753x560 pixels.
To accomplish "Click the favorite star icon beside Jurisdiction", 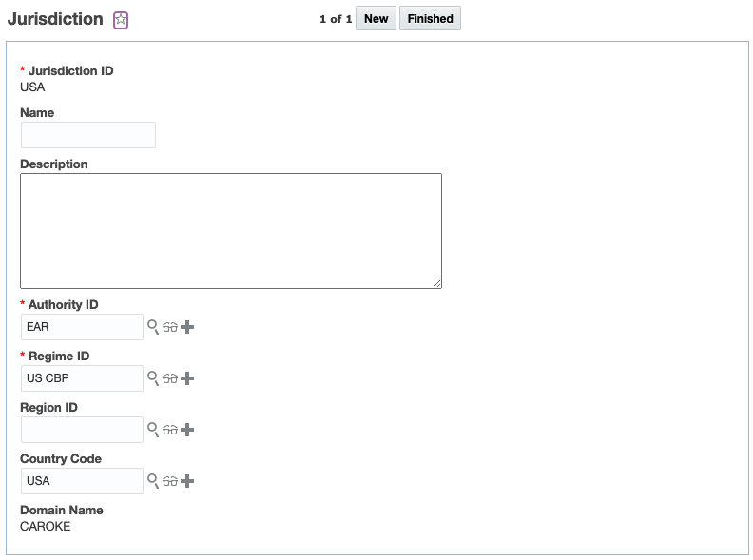I will click(x=121, y=20).
